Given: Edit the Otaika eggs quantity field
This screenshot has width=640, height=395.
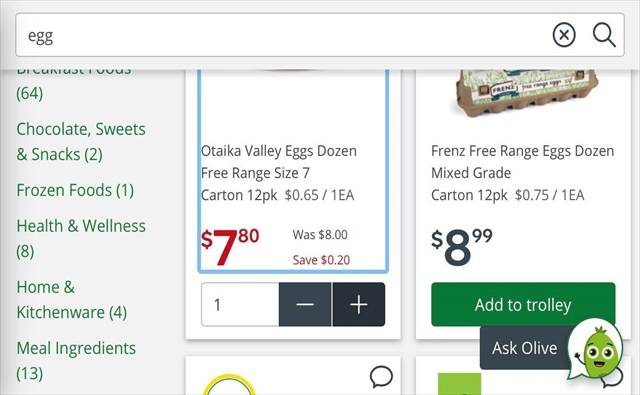Looking at the screenshot, I should point(240,304).
